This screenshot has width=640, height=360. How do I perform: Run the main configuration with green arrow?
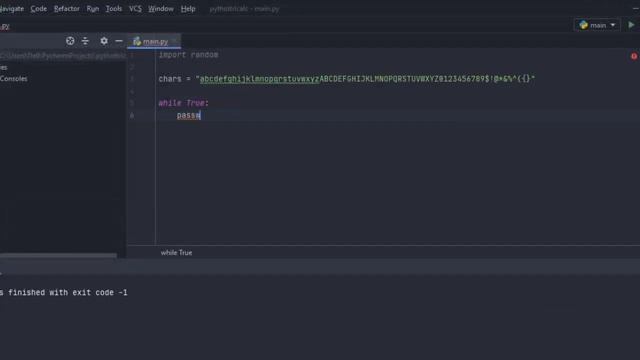pos(631,25)
